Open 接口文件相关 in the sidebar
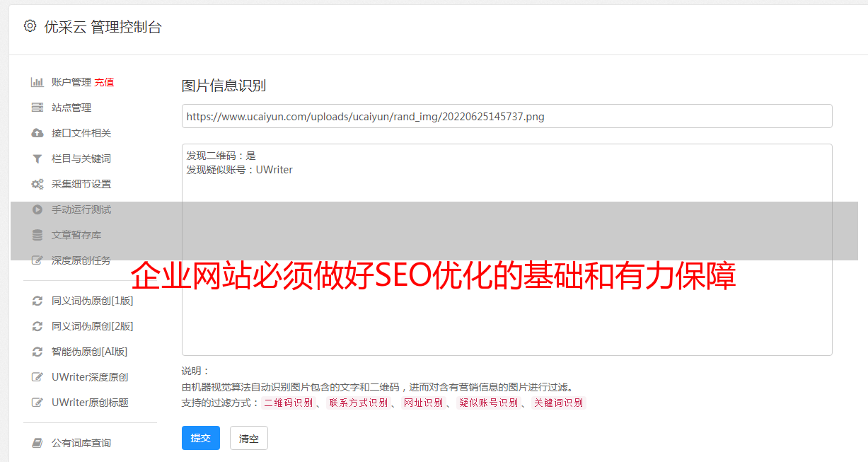The height and width of the screenshot is (462, 868). pos(81,133)
